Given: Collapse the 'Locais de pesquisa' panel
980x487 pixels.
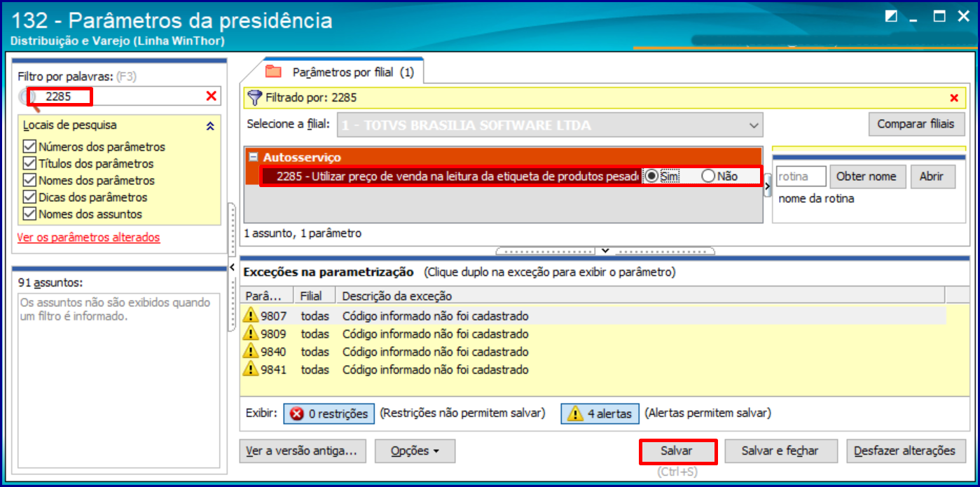Looking at the screenshot, I should (x=210, y=126).
